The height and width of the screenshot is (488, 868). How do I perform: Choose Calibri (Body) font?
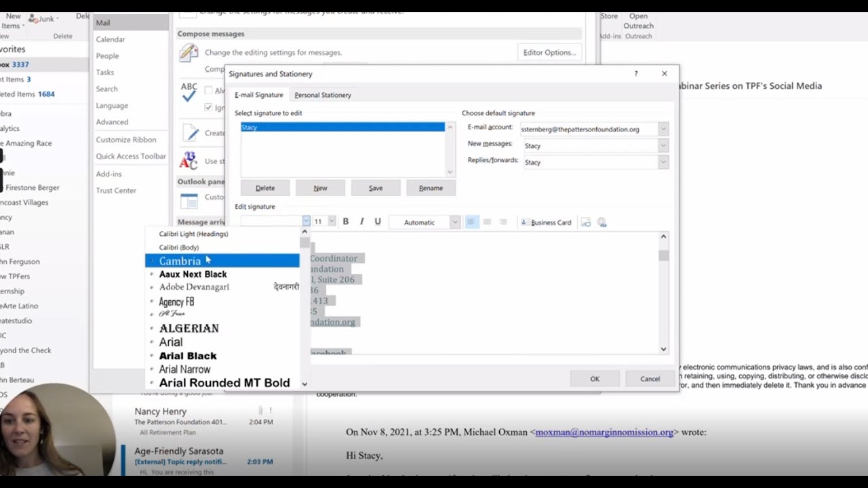click(222, 247)
